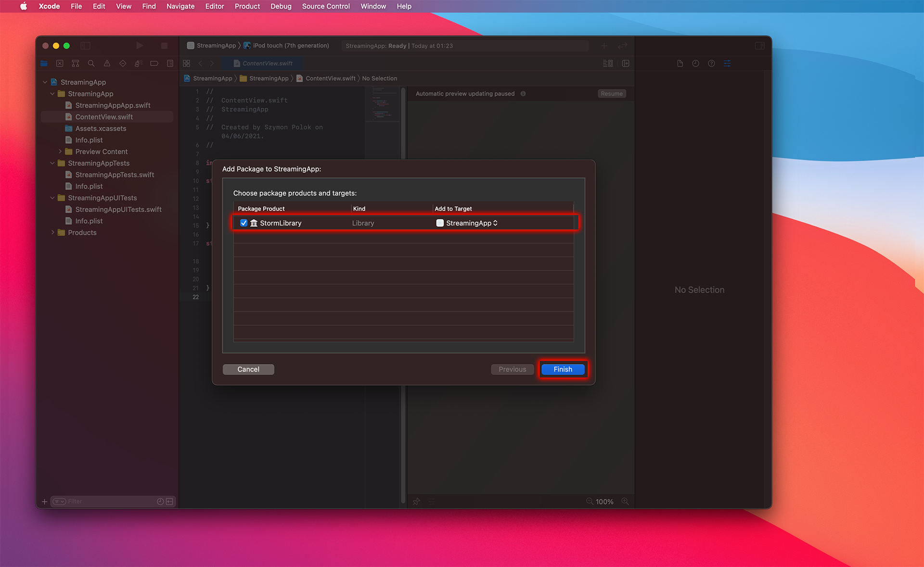924x567 pixels.
Task: Open the File menu
Action: (76, 6)
